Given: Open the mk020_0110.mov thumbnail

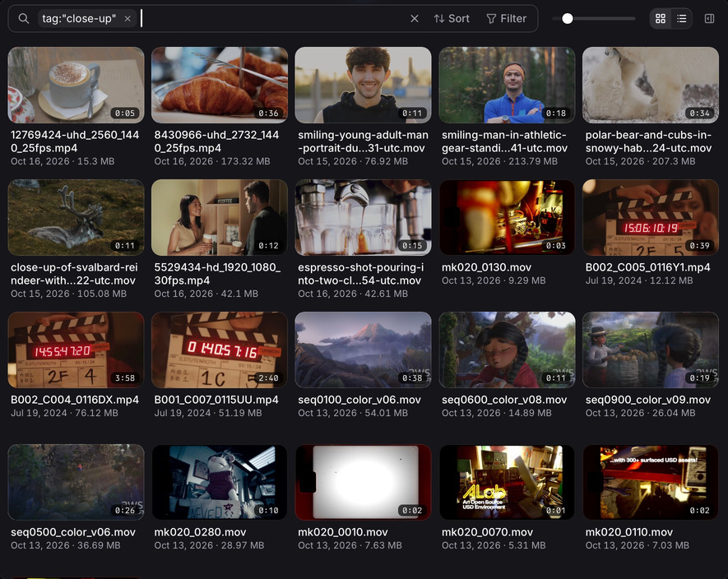Looking at the screenshot, I should 651,482.
